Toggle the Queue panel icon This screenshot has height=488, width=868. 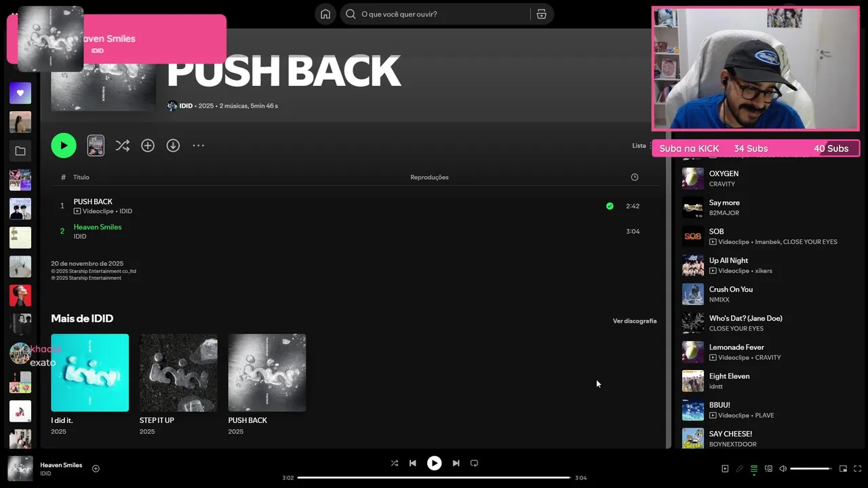tap(754, 468)
